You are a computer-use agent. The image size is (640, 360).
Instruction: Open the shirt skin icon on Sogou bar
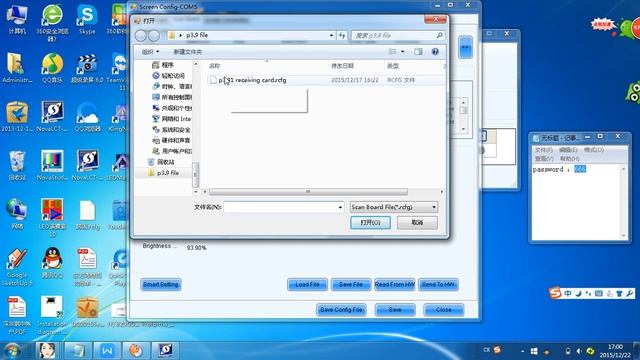pyautogui.click(x=619, y=293)
